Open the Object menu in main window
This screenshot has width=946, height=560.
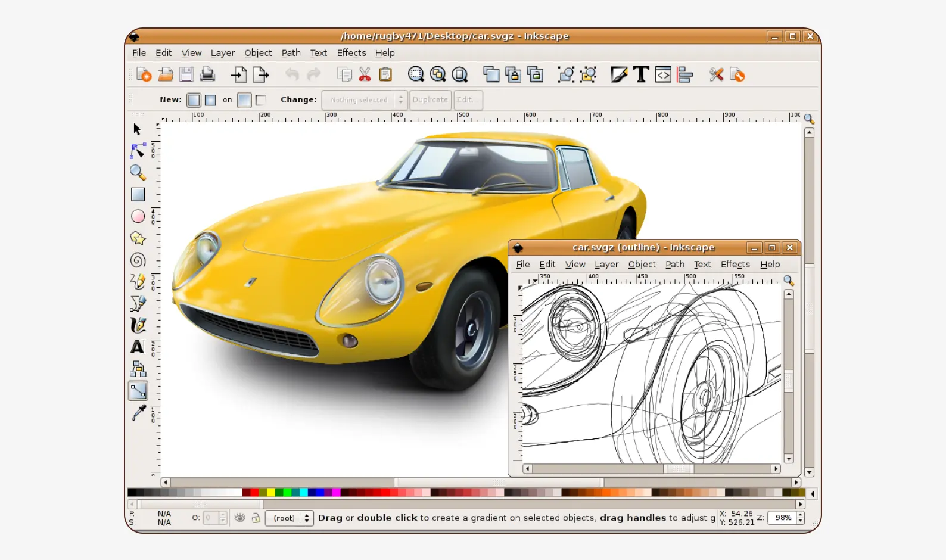[x=258, y=53]
